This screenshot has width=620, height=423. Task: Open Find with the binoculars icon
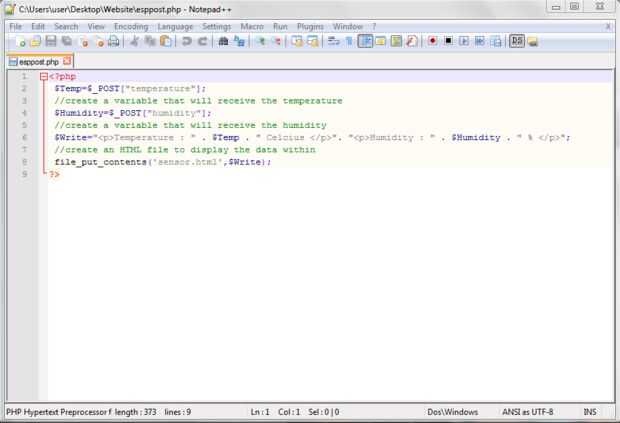pyautogui.click(x=223, y=41)
